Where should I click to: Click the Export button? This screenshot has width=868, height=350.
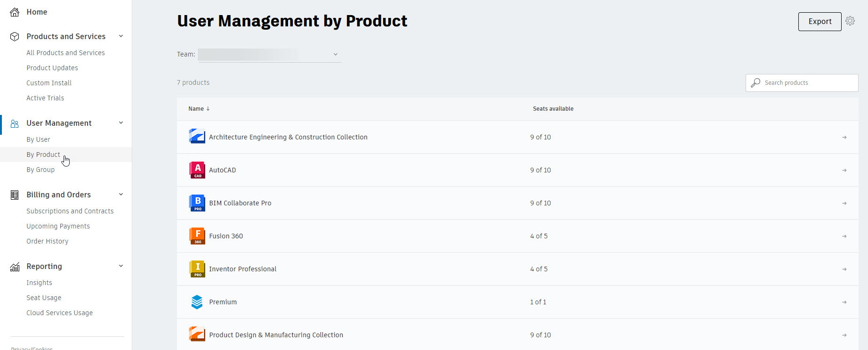[x=820, y=22]
